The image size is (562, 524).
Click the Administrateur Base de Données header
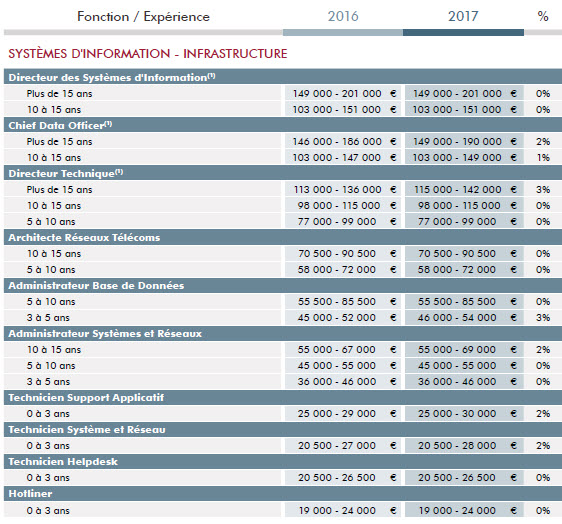(x=283, y=285)
